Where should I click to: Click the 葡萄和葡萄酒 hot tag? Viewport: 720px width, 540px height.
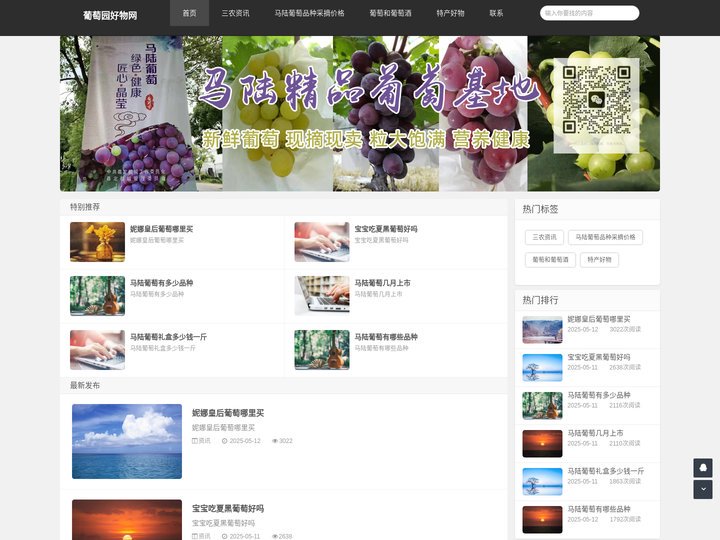551,260
